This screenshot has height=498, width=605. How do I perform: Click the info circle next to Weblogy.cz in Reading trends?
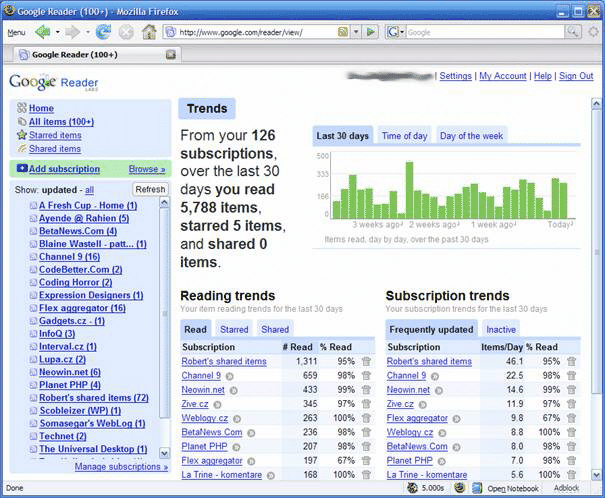point(237,419)
